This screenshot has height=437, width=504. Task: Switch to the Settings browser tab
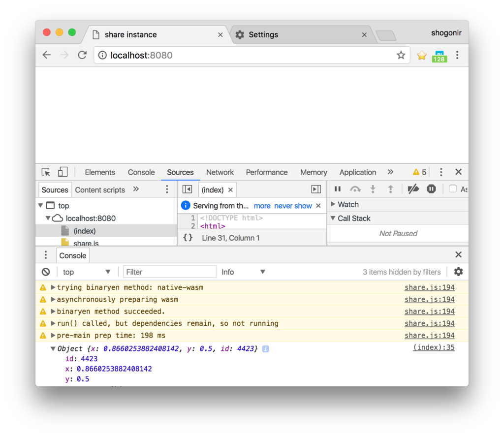coord(302,35)
